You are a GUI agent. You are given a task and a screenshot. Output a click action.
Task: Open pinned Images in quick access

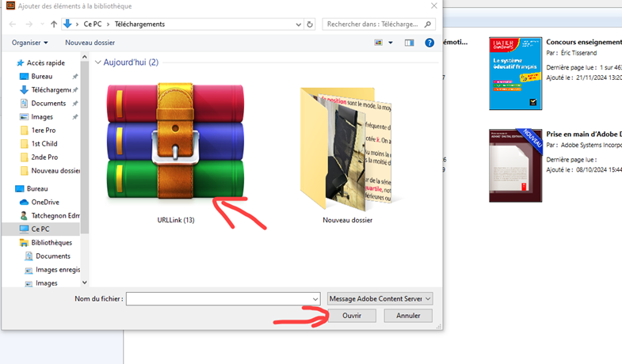(42, 117)
